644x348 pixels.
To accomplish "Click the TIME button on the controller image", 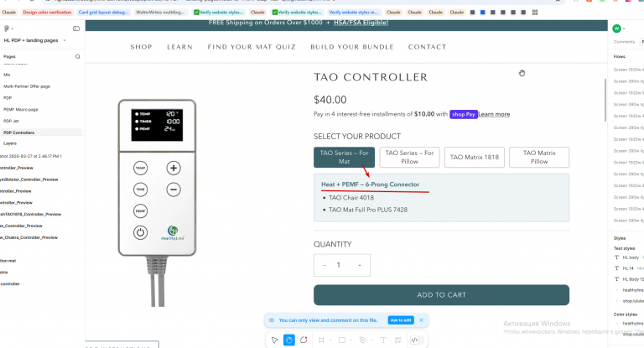I will [x=141, y=190].
